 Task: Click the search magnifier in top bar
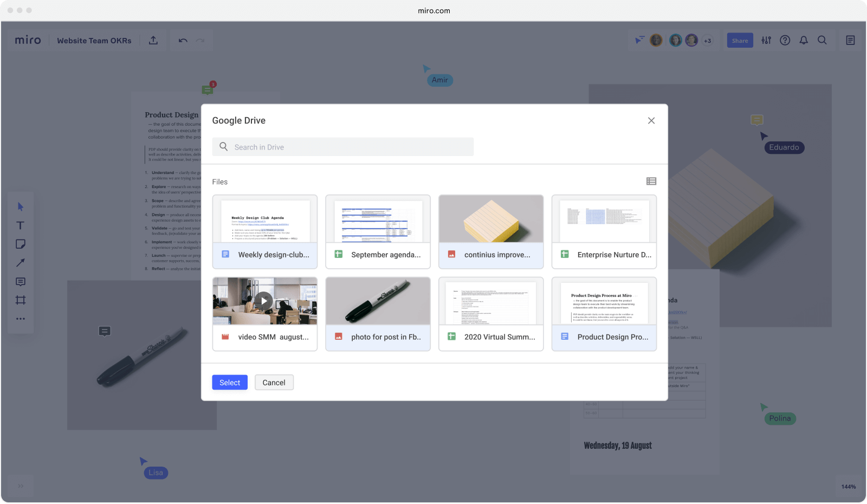pyautogui.click(x=822, y=40)
